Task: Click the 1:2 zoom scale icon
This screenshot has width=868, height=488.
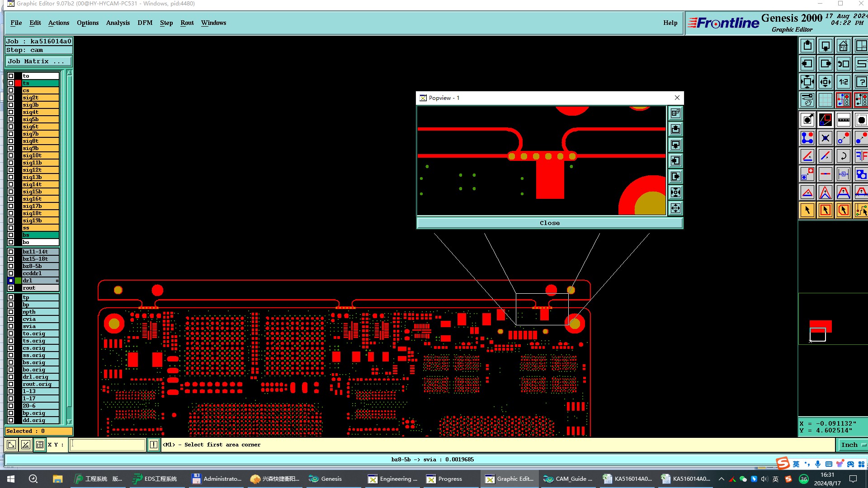Action: click(x=843, y=82)
